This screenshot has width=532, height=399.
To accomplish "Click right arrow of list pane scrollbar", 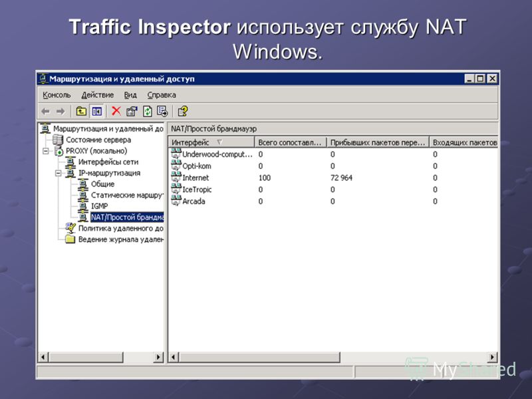I will [x=492, y=357].
